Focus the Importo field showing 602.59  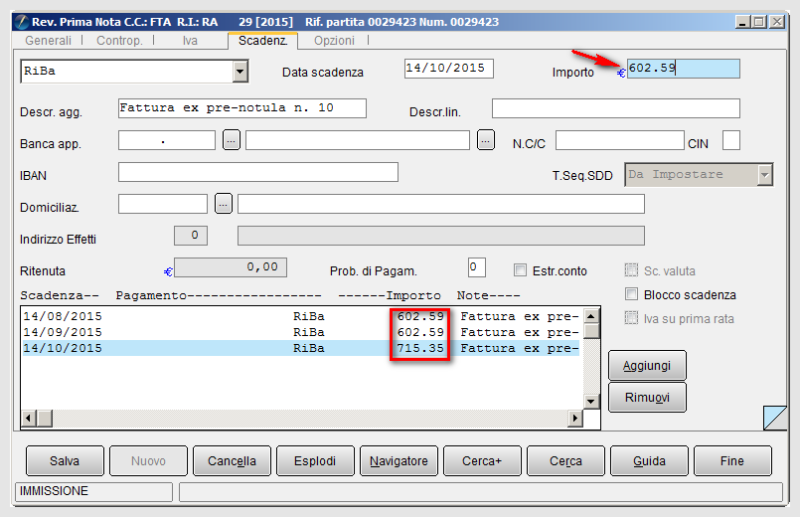pyautogui.click(x=683, y=68)
